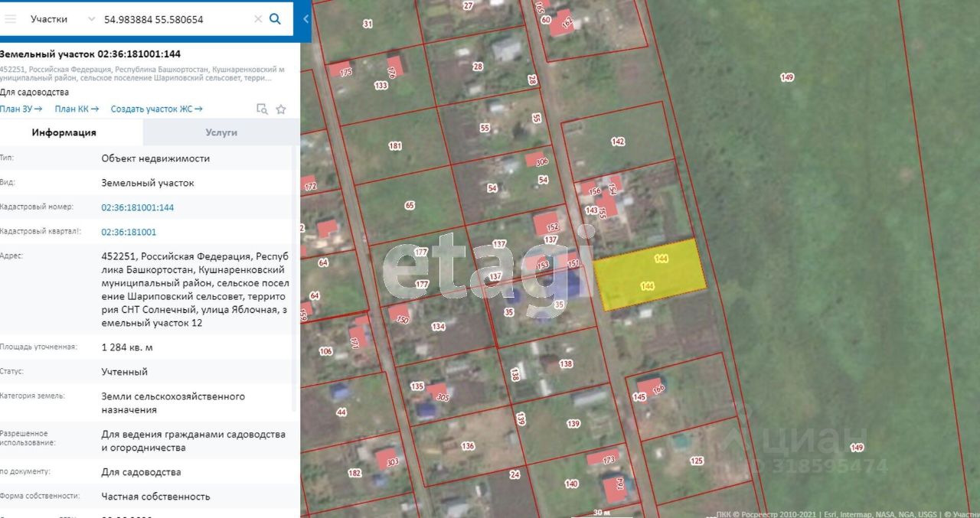Image resolution: width=980 pixels, height=518 pixels.
Task: Click the Частная собственность value
Action: click(x=155, y=497)
